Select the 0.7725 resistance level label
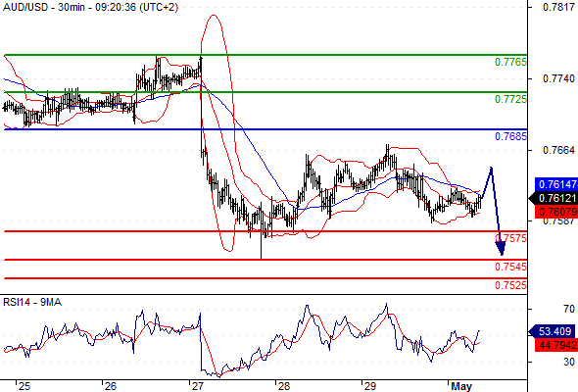Image resolution: width=578 pixels, height=392 pixels. (x=510, y=99)
